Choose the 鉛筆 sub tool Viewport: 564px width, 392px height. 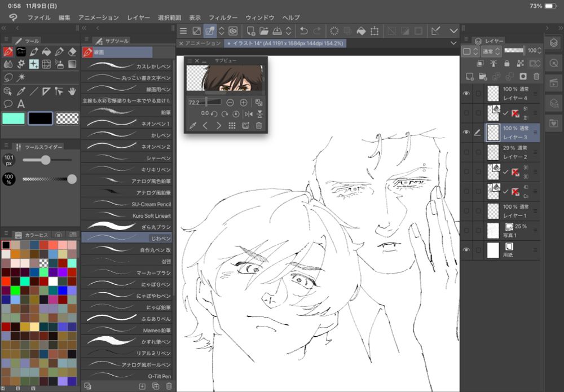pyautogui.click(x=127, y=112)
